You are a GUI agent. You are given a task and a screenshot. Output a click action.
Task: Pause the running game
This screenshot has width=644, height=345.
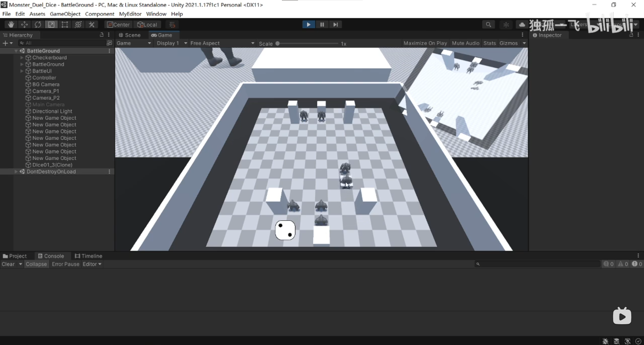tap(322, 24)
